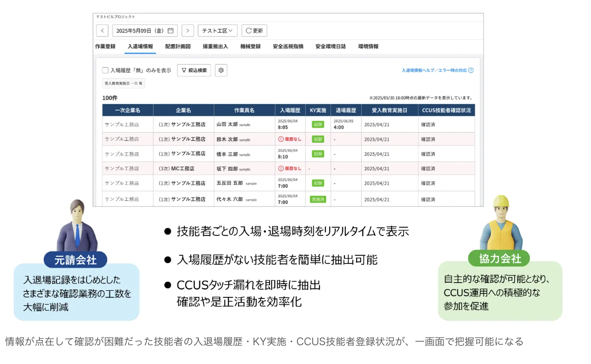
Task: Expand the テスト工区 dropdown
Action: (x=217, y=31)
